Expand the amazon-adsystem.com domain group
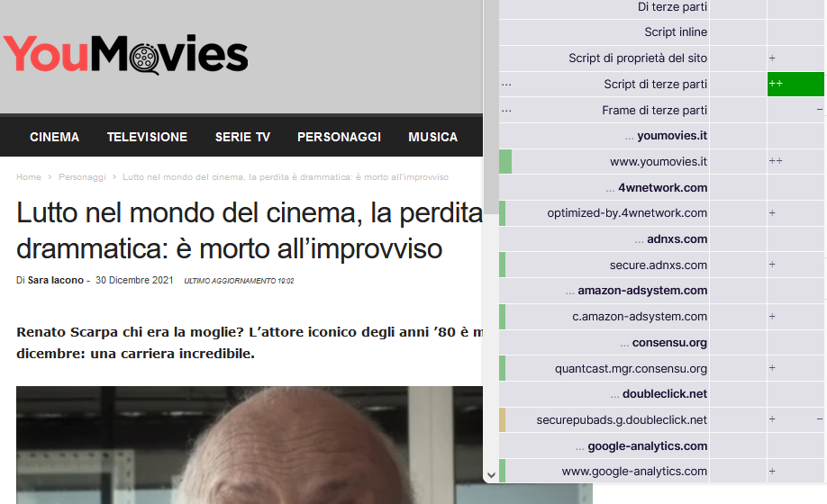The width and height of the screenshot is (827, 504). tap(637, 291)
